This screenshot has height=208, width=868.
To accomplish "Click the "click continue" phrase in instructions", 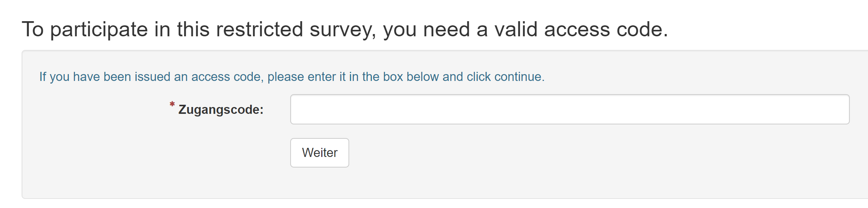I will click(505, 77).
